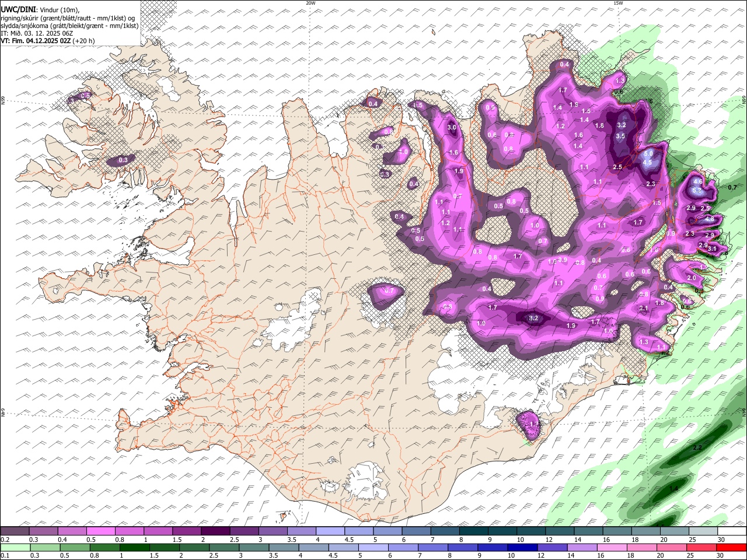Click the '4.6' value on the east coast
Viewport: 747px width, 560px height.
coord(697,183)
